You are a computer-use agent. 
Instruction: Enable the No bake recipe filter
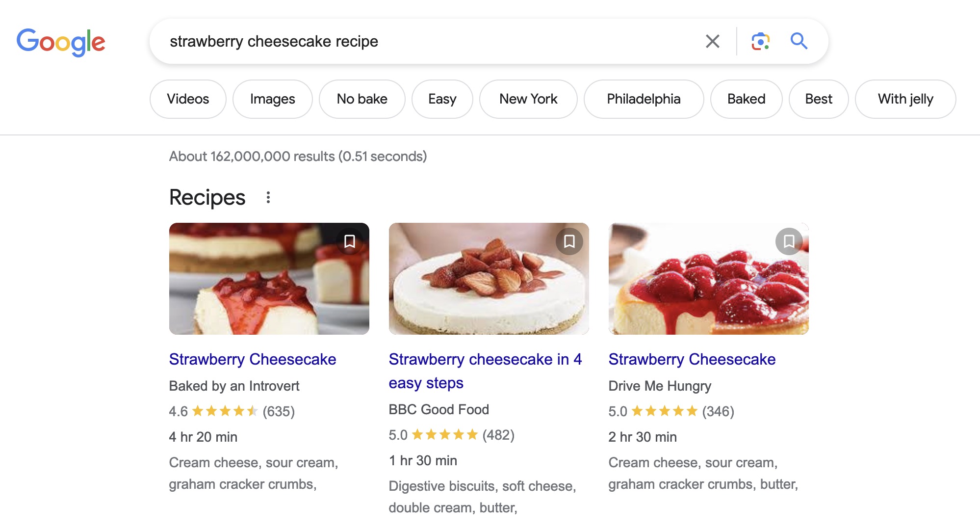tap(361, 99)
